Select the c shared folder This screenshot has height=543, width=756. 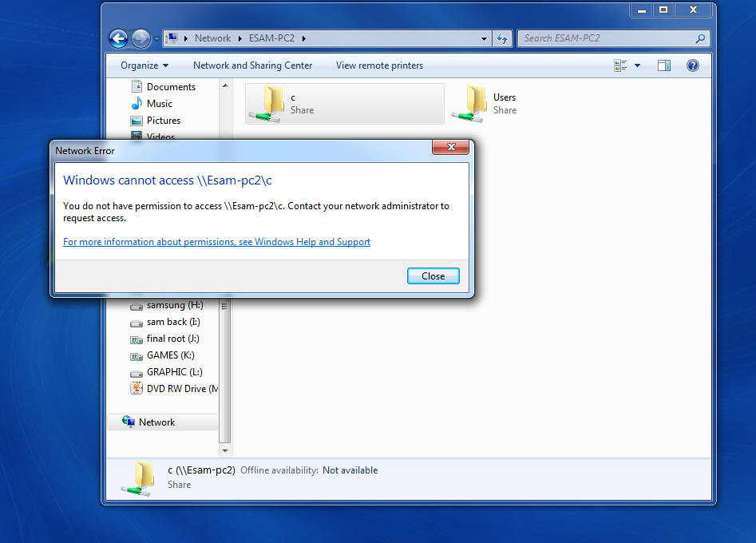click(344, 104)
